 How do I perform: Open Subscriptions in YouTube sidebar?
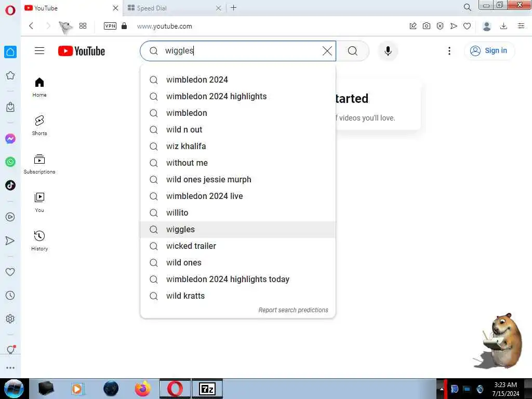pos(39,164)
